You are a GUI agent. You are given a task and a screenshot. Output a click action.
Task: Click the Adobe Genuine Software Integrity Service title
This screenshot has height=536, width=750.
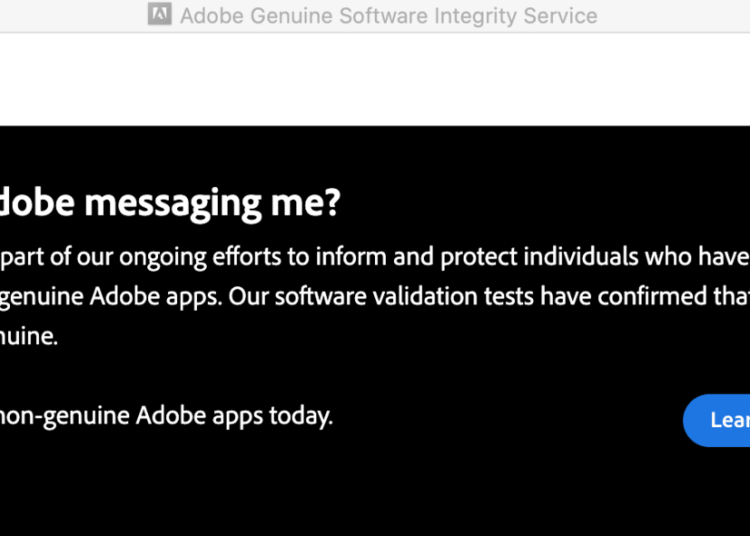pos(388,16)
